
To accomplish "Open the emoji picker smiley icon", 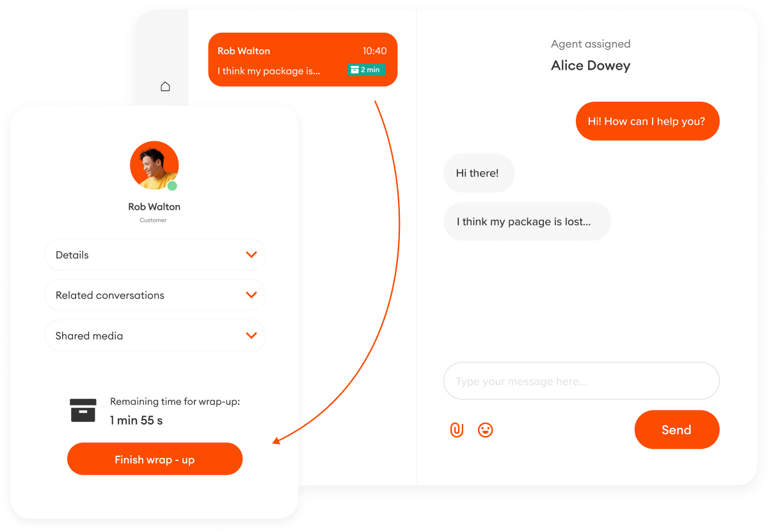I will coord(486,430).
